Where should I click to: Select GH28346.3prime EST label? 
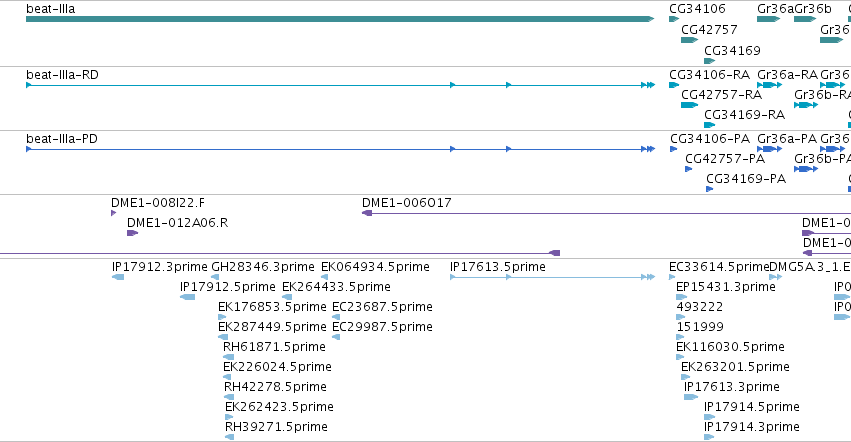pos(263,267)
